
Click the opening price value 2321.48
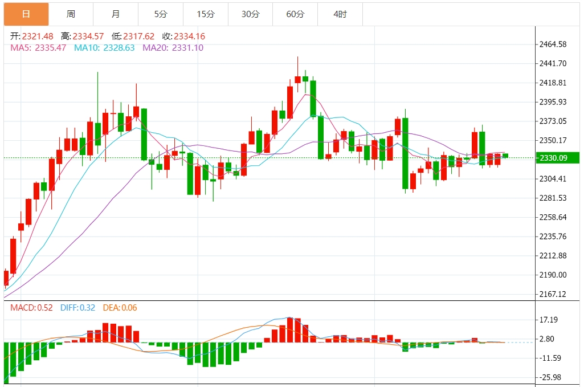[x=38, y=36]
